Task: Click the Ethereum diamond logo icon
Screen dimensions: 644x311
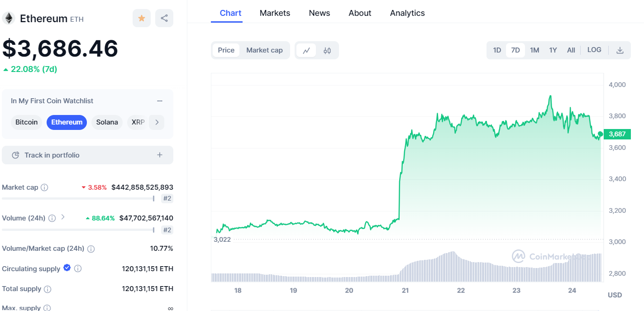Action: coord(9,18)
